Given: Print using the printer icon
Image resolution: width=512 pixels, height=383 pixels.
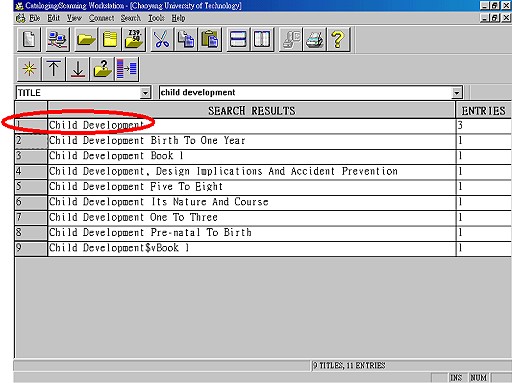Looking at the screenshot, I should pyautogui.click(x=314, y=40).
